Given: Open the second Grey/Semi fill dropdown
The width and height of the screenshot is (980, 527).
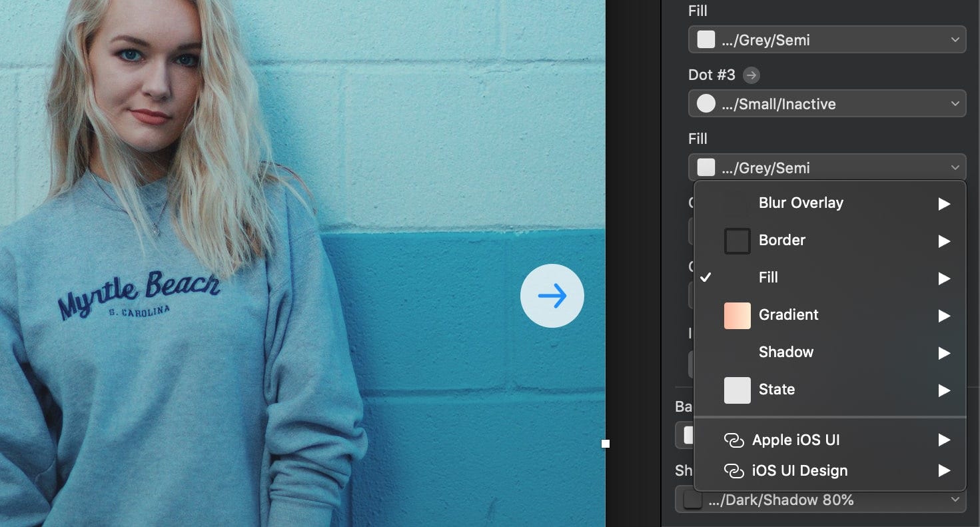Looking at the screenshot, I should (x=827, y=167).
